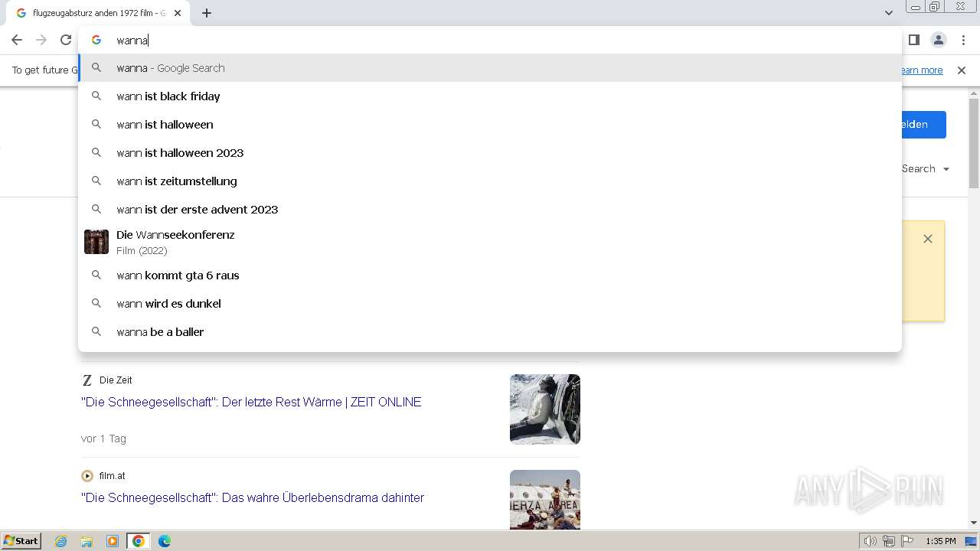Reload the current page
This screenshot has height=551, width=980.
[66, 40]
